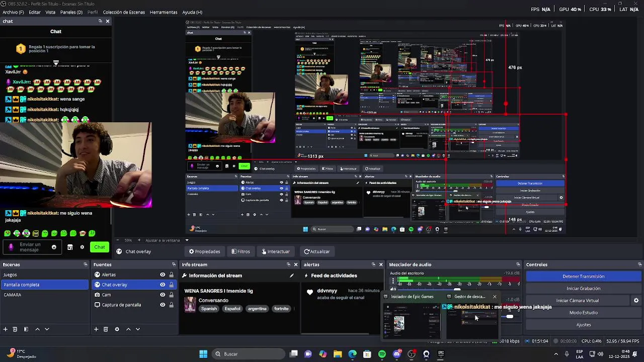Undock the chat panel
Screen dimensions: 644x362
pyautogui.click(x=100, y=21)
